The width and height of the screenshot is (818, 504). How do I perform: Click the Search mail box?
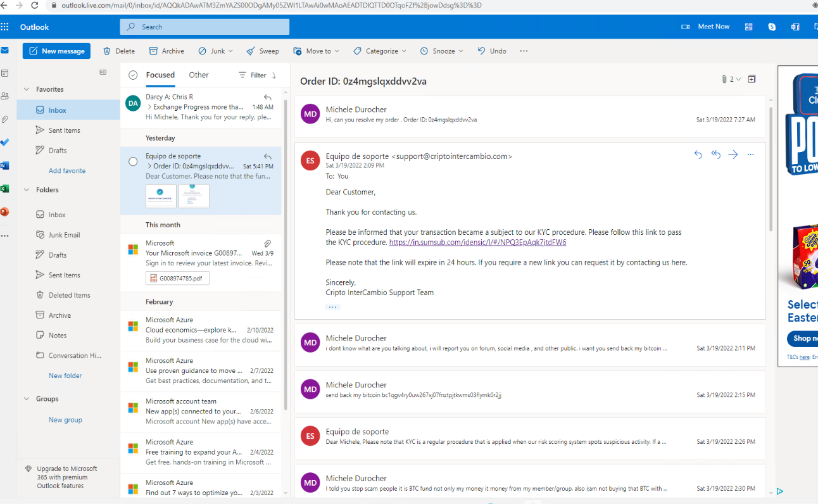[x=204, y=27]
